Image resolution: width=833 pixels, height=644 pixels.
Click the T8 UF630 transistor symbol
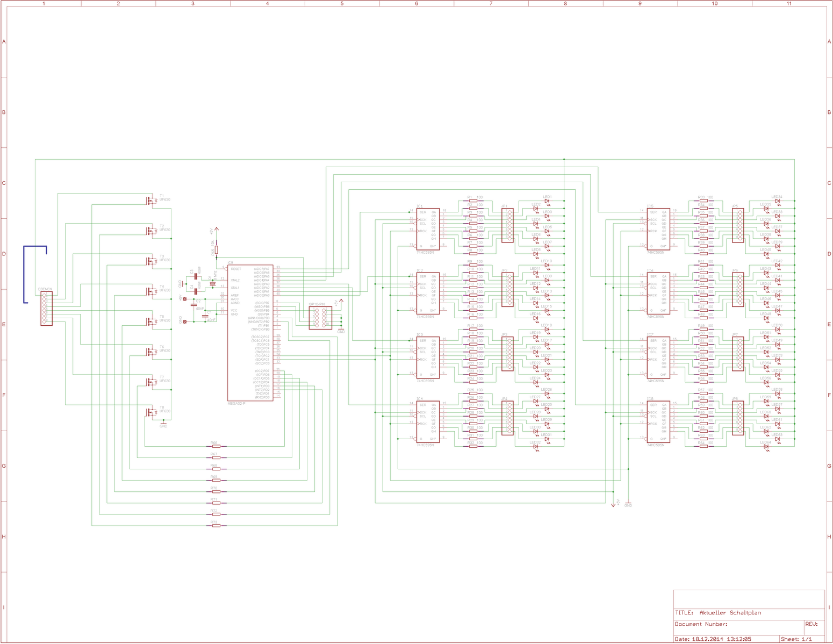coord(152,412)
